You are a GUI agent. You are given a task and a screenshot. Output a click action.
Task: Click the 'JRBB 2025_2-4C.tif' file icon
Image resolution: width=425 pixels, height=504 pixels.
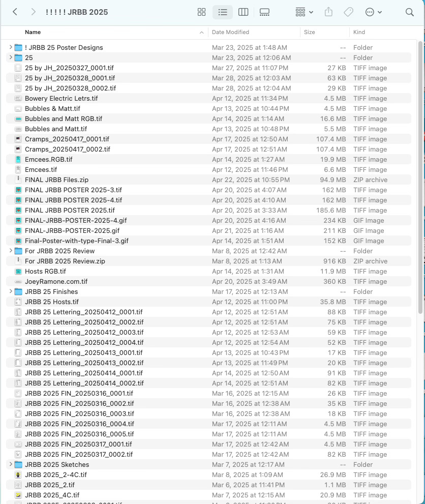coord(18,475)
